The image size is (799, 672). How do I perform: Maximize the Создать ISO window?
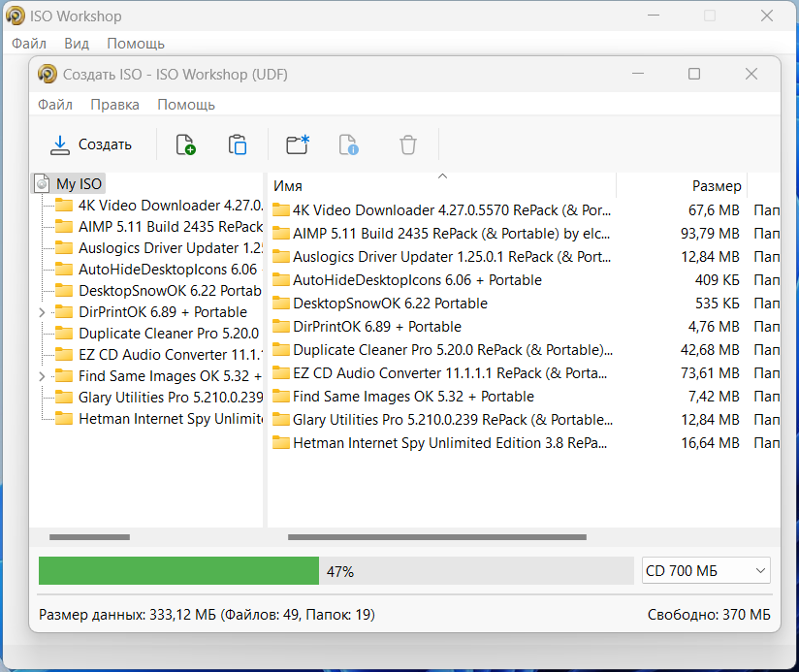pyautogui.click(x=694, y=74)
